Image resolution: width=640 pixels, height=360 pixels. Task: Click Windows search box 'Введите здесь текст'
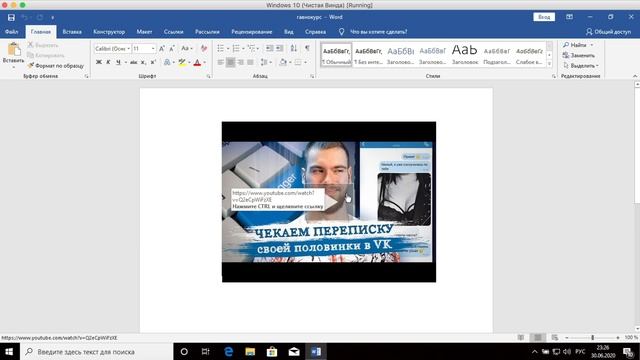pos(96,351)
